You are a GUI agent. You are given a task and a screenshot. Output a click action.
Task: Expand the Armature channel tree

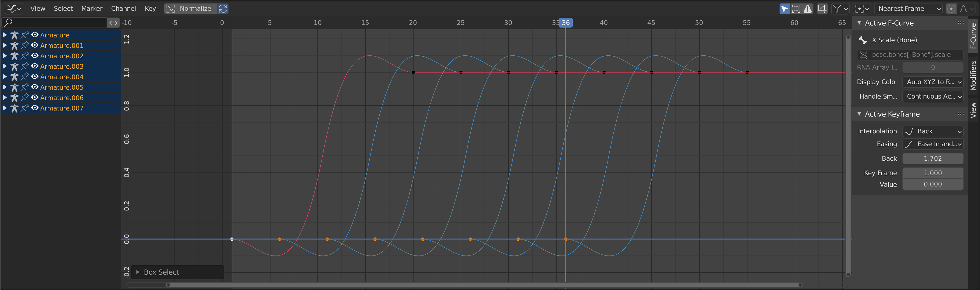tap(5, 35)
